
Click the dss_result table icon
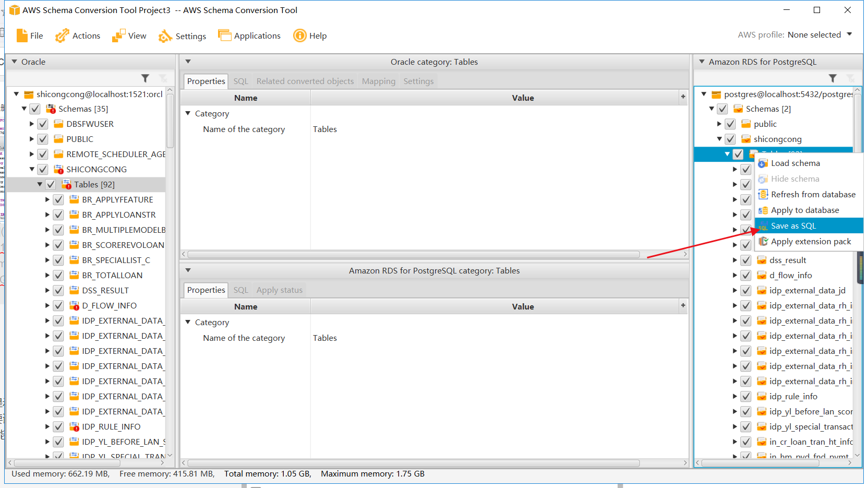(762, 260)
